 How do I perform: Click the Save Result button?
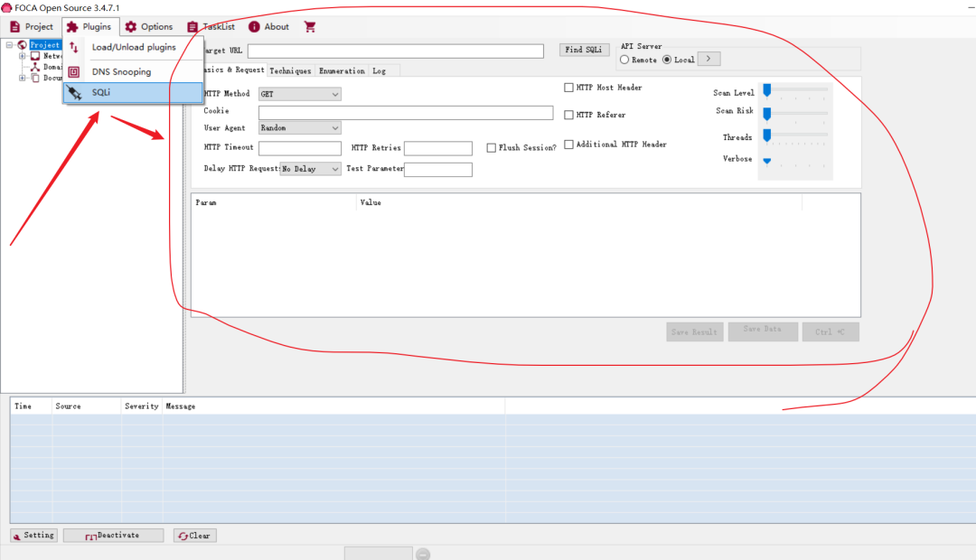[695, 331]
